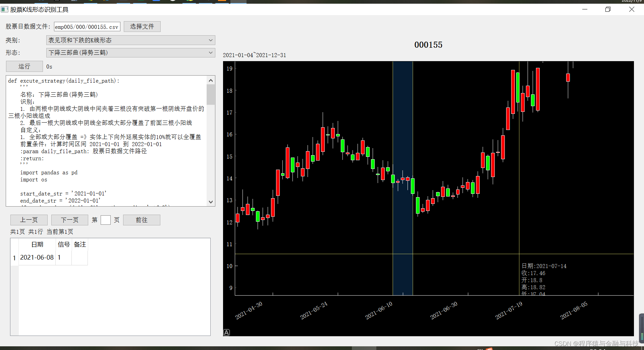Restore the window with maximize button
The image size is (644, 350).
tap(608, 9)
